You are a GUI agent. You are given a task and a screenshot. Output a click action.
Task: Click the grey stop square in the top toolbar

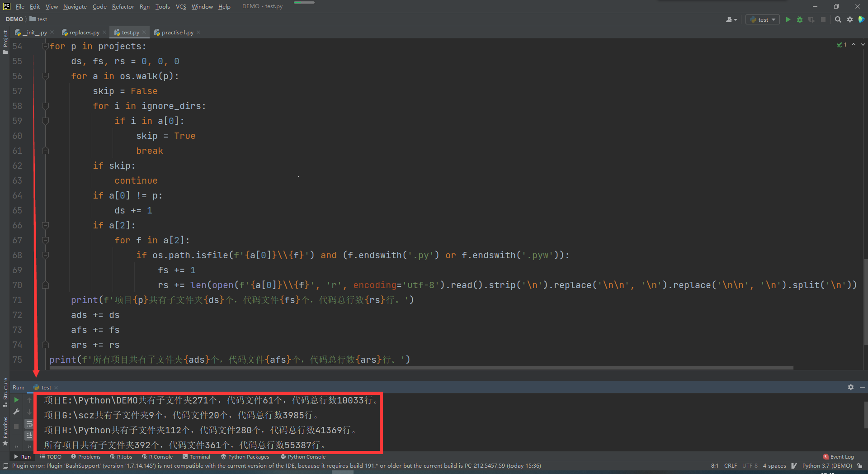823,19
